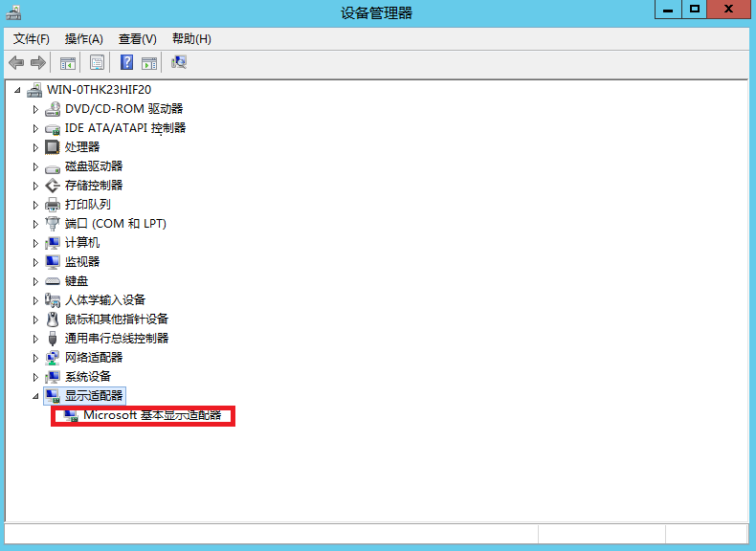
Task: Toggle the show/hide console tree icon
Action: (x=68, y=63)
